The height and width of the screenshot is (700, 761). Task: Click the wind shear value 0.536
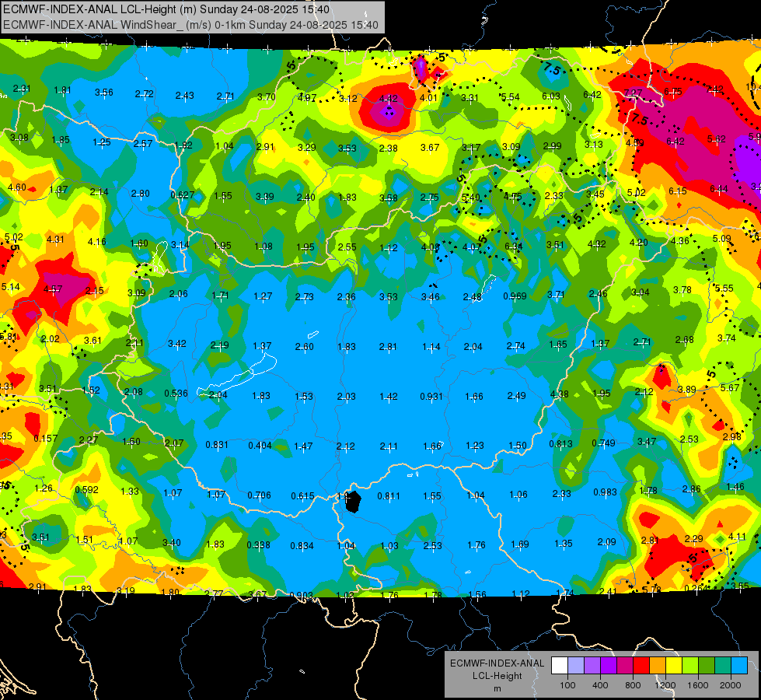click(176, 393)
